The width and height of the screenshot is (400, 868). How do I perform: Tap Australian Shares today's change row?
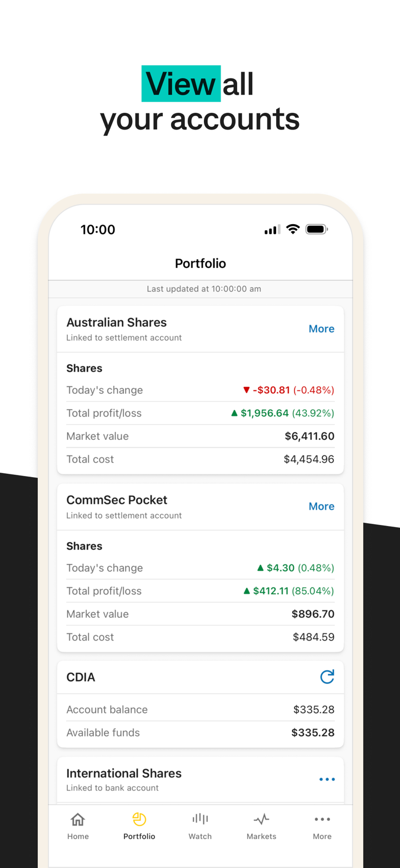(x=200, y=390)
